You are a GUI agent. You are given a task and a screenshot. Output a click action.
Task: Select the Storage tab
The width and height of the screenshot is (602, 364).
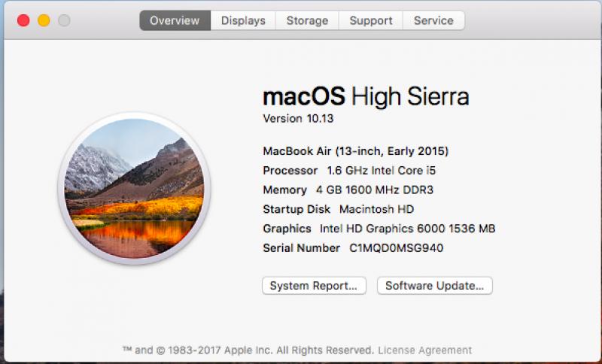[307, 20]
